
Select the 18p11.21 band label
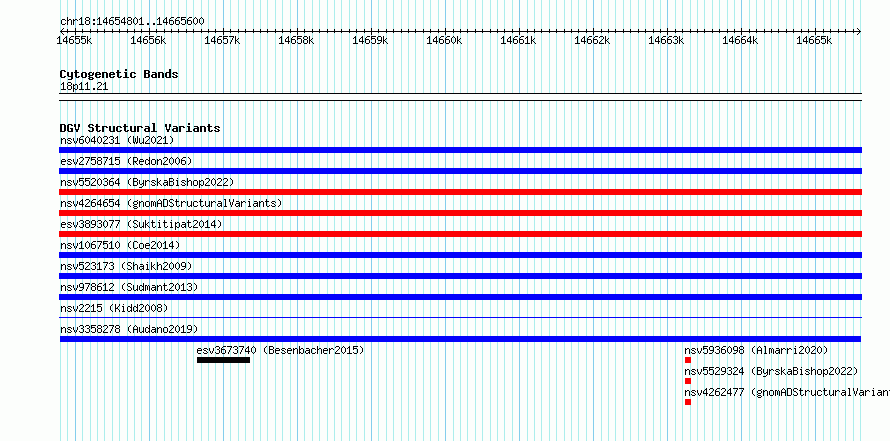84,87
